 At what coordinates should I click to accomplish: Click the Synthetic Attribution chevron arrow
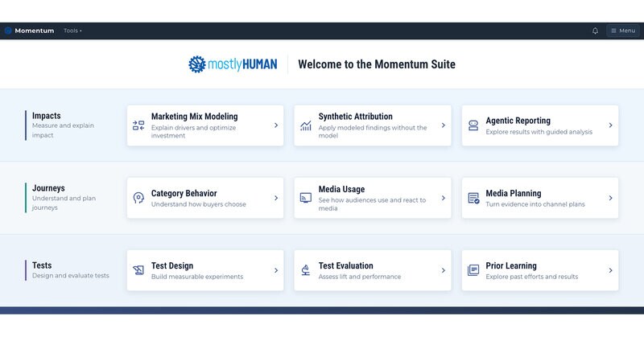tap(444, 125)
